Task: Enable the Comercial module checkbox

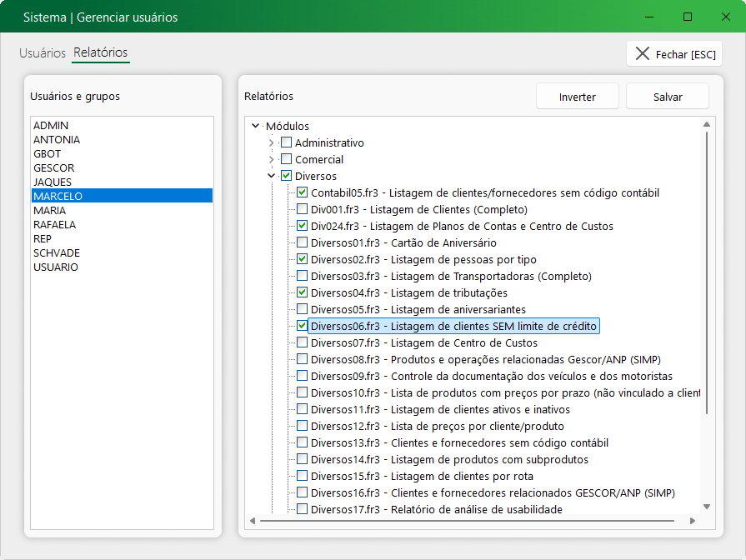Action: [286, 159]
